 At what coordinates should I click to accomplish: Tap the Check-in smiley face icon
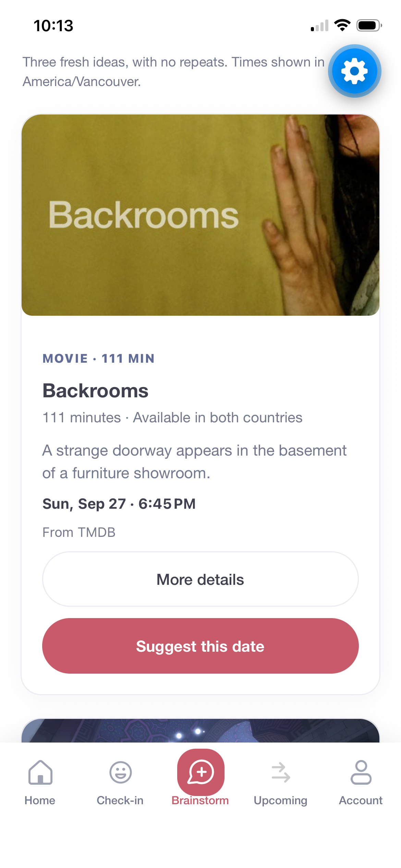(x=120, y=772)
